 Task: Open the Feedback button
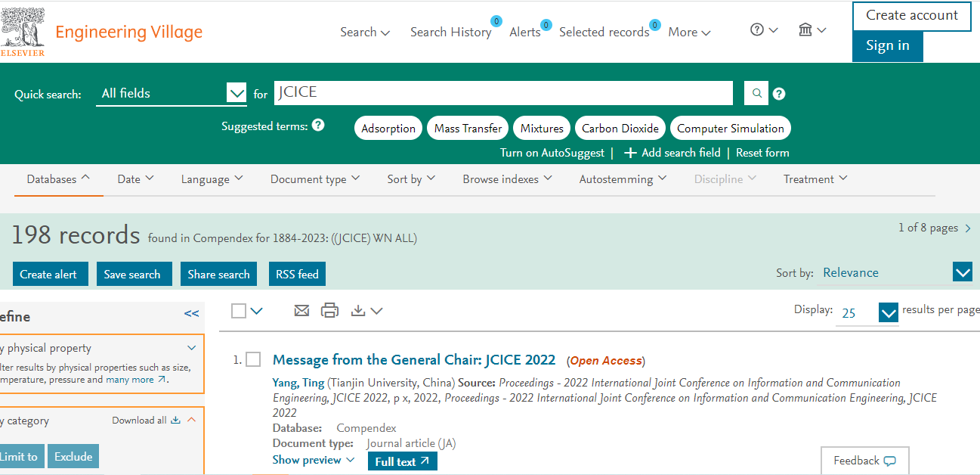click(x=865, y=461)
